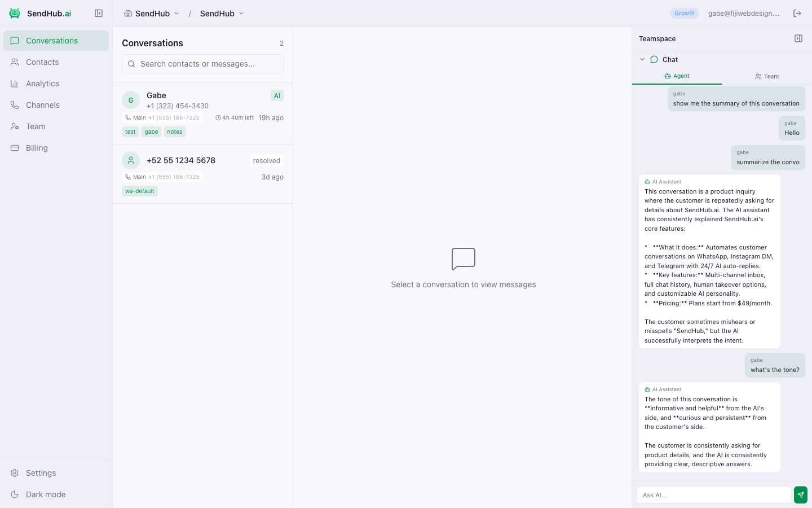The width and height of the screenshot is (812, 508).
Task: Open Billing settings
Action: [x=56, y=148]
